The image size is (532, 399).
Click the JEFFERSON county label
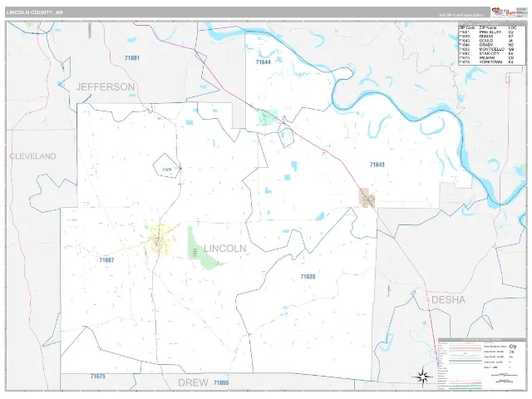tap(106, 86)
